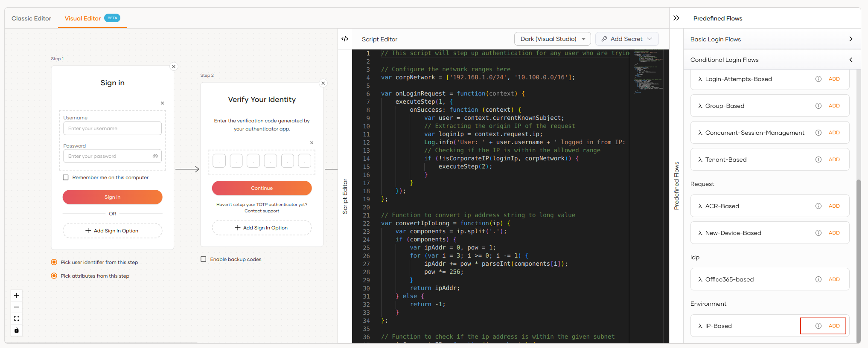Screen dimensions: 868x348
Task: Collapse the Script Editor code icon
Action: 345,39
